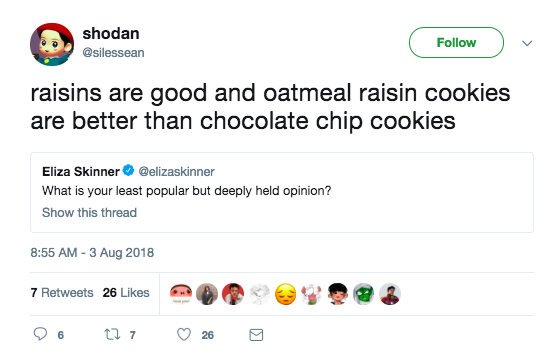This screenshot has height=364, width=560.
Task: Expand the tweet options chevron menu
Action: [x=527, y=43]
